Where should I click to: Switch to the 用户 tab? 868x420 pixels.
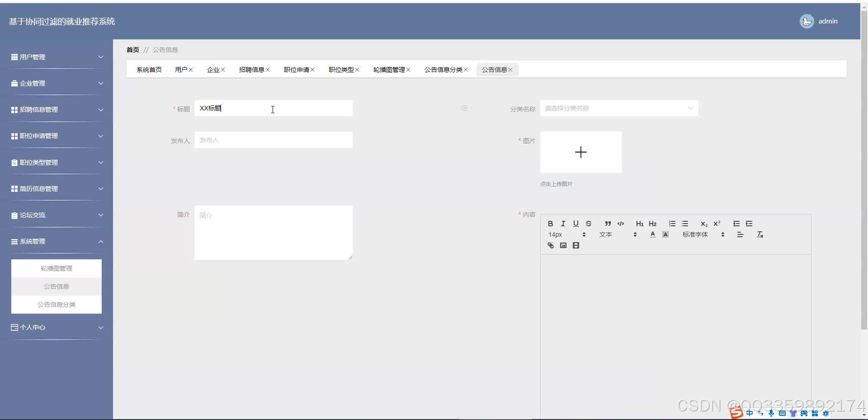coord(181,70)
